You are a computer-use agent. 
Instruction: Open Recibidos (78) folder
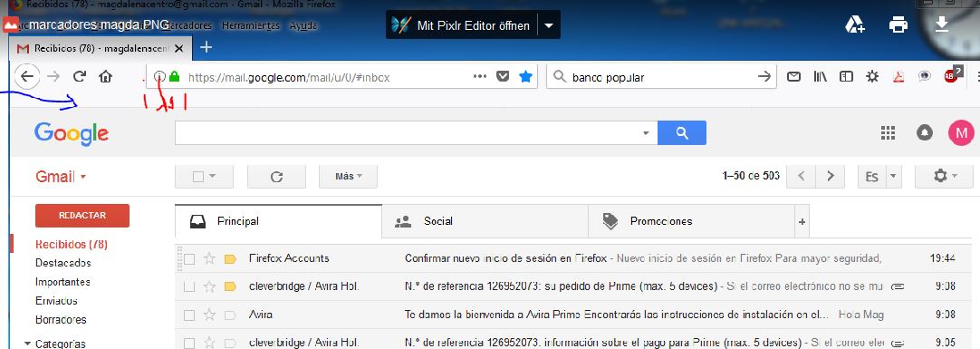coord(72,244)
